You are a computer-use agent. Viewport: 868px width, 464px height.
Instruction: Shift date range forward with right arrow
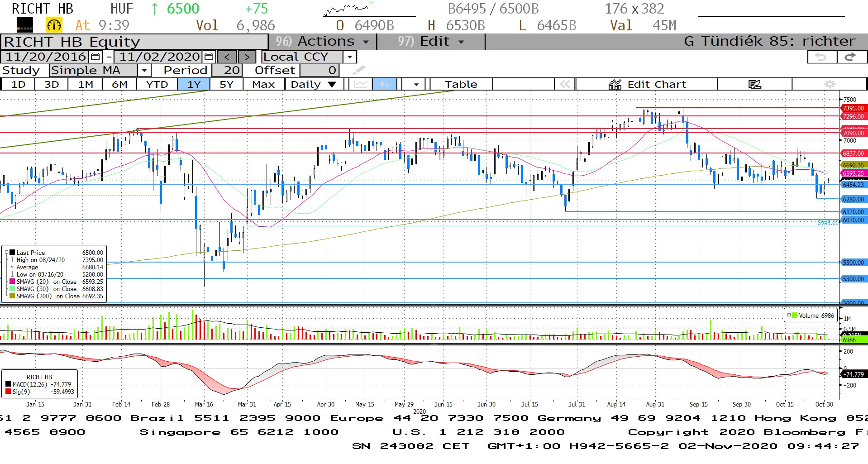tap(247, 57)
